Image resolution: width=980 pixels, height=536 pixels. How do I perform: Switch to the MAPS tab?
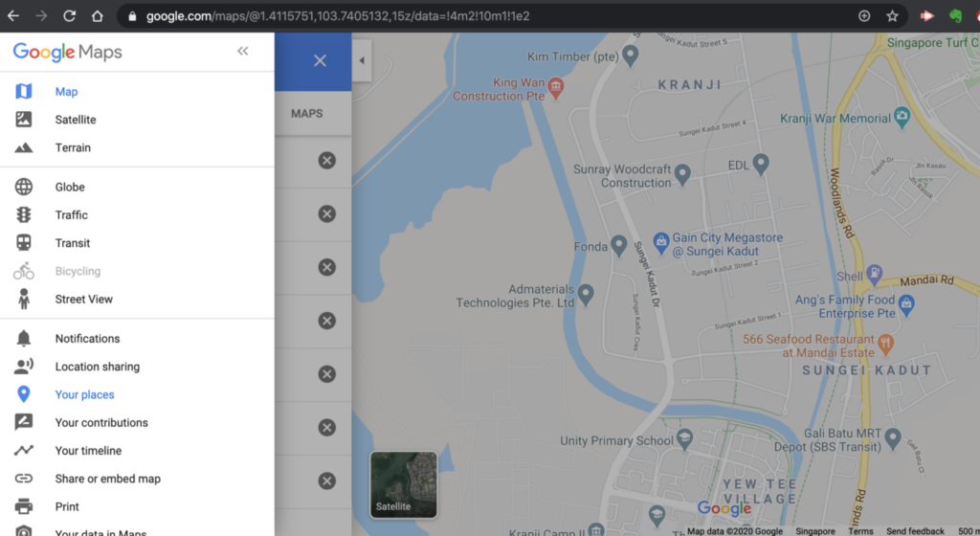tap(307, 114)
